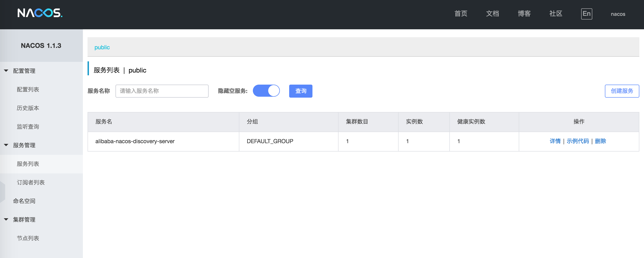The width and height of the screenshot is (644, 258).
Task: Open the nacos user menu
Action: (618, 14)
